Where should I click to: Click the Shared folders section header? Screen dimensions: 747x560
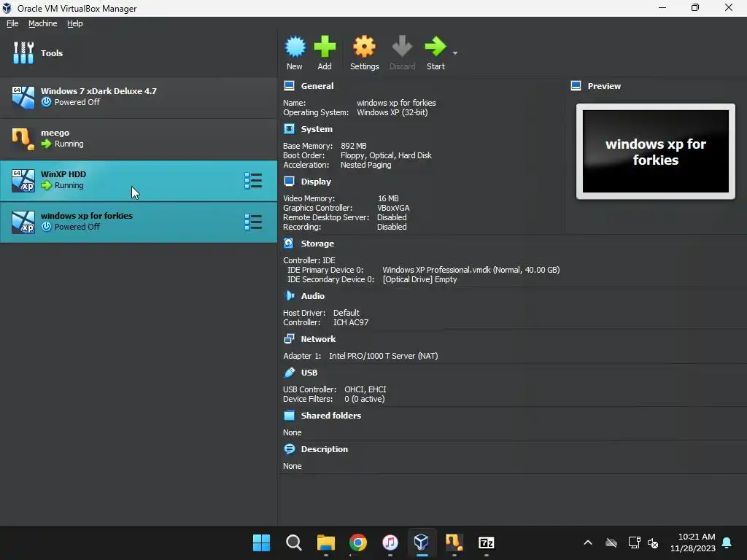click(x=331, y=415)
